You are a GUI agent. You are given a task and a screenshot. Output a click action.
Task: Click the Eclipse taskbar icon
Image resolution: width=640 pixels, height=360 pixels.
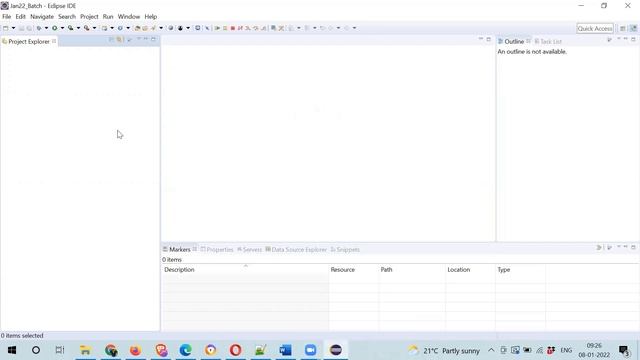tap(336, 350)
